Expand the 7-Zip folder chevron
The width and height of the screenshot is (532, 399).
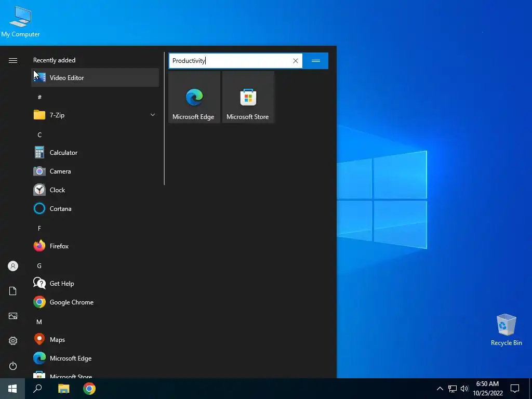click(153, 115)
